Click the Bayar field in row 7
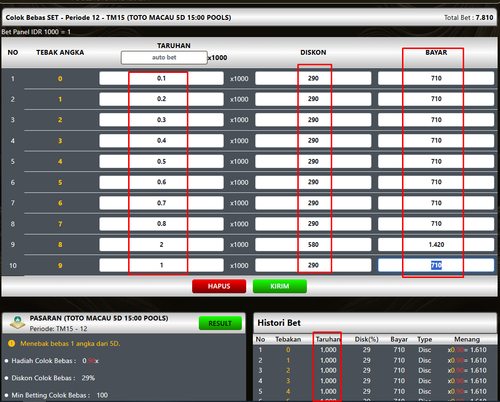The image size is (500, 402). (436, 203)
